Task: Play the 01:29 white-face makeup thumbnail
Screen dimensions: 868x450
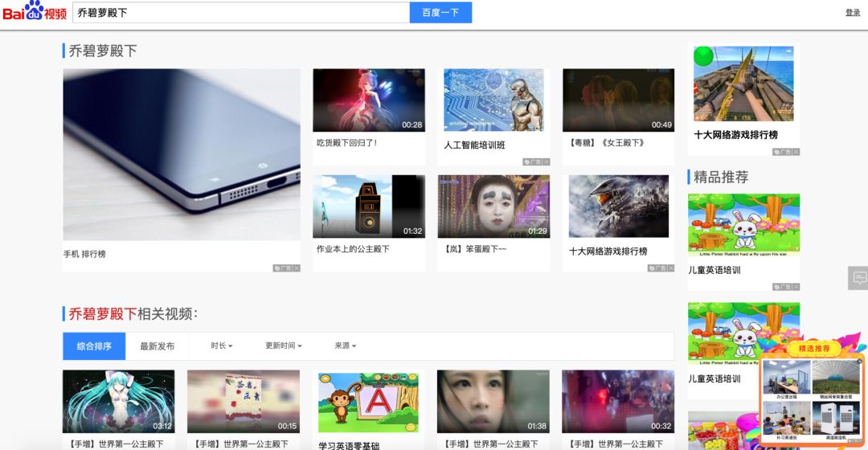Action: [493, 207]
